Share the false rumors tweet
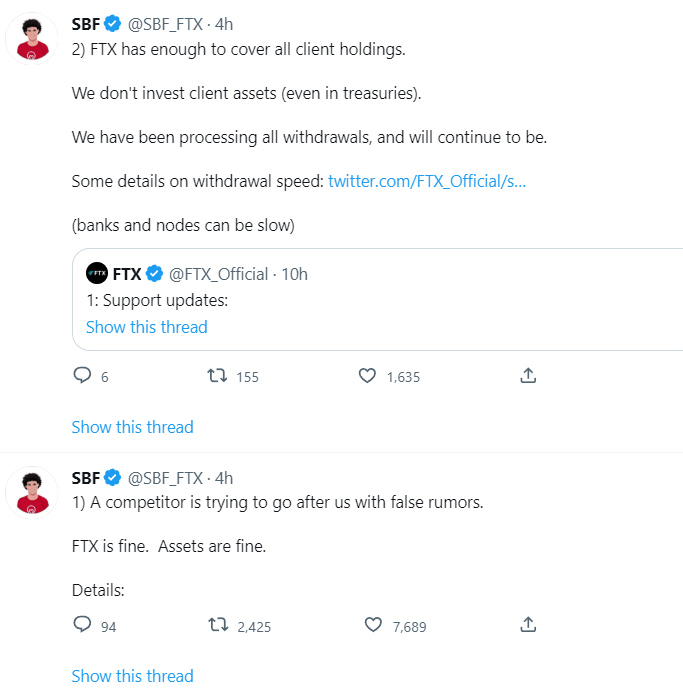This screenshot has height=695, width=683. coord(529,625)
